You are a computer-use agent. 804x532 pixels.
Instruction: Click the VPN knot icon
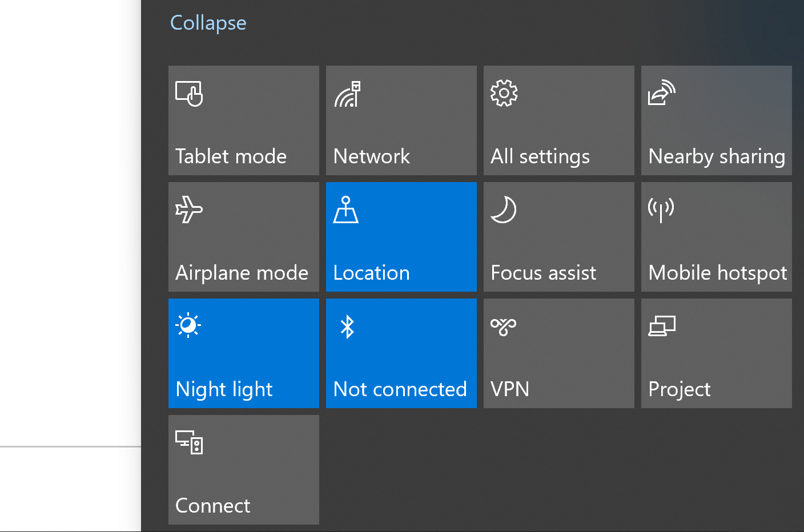click(x=503, y=327)
